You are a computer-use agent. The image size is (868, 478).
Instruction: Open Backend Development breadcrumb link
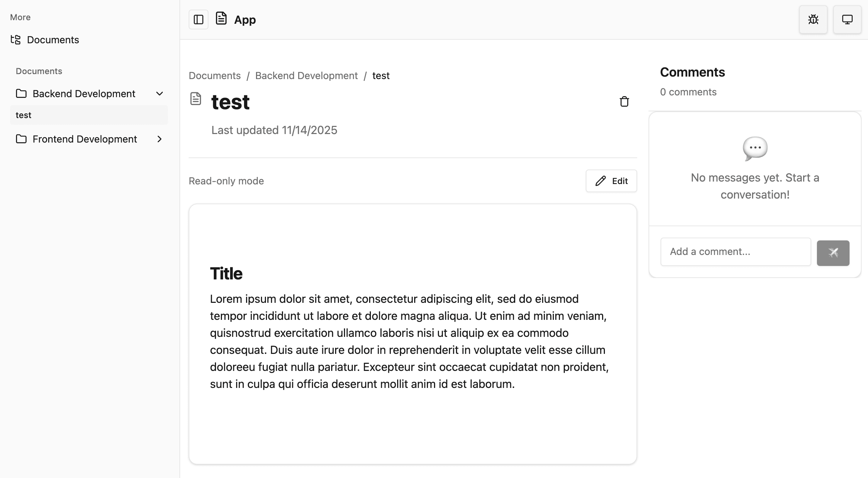tap(306, 76)
